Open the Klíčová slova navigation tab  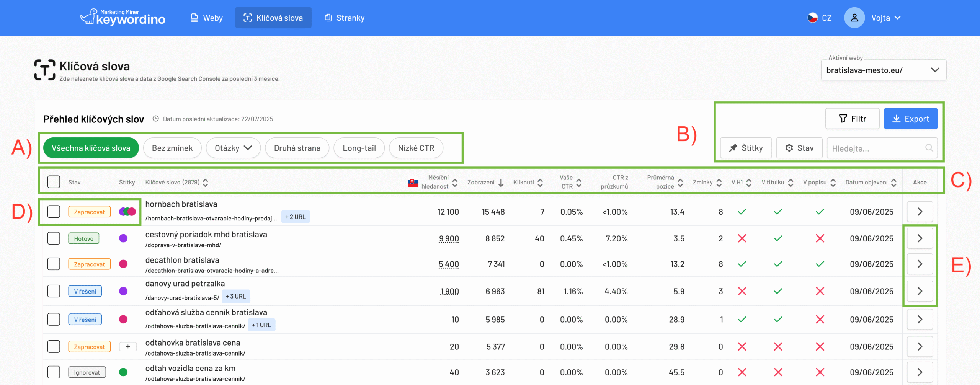click(x=273, y=18)
